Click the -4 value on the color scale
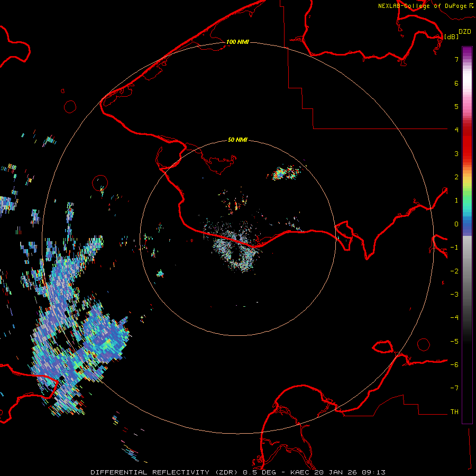The image size is (476, 476). tap(454, 317)
